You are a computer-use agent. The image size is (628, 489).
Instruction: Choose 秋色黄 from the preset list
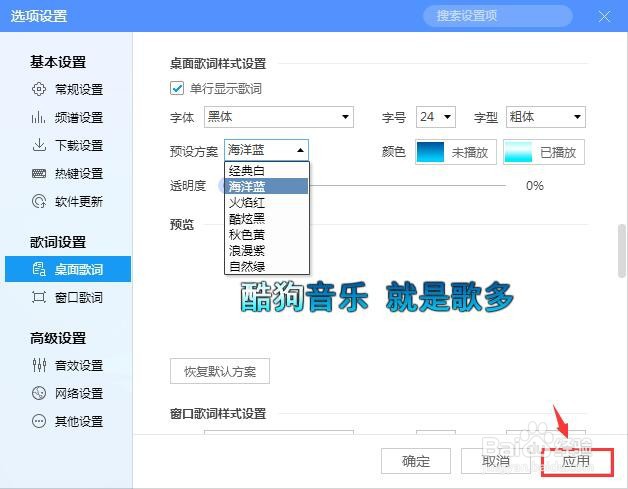pyautogui.click(x=267, y=234)
